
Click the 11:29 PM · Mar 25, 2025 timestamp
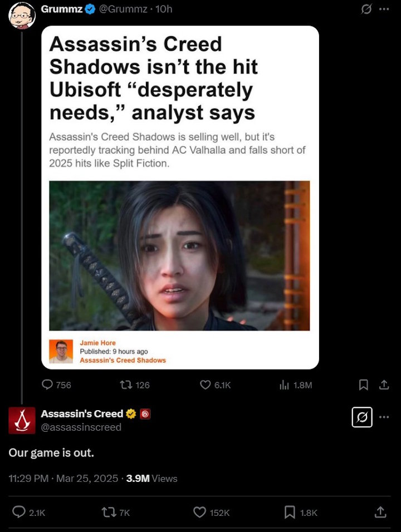pos(63,478)
